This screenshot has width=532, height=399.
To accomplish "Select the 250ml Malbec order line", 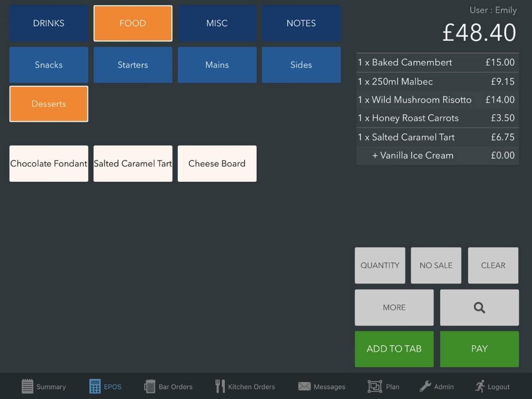I will [x=438, y=82].
